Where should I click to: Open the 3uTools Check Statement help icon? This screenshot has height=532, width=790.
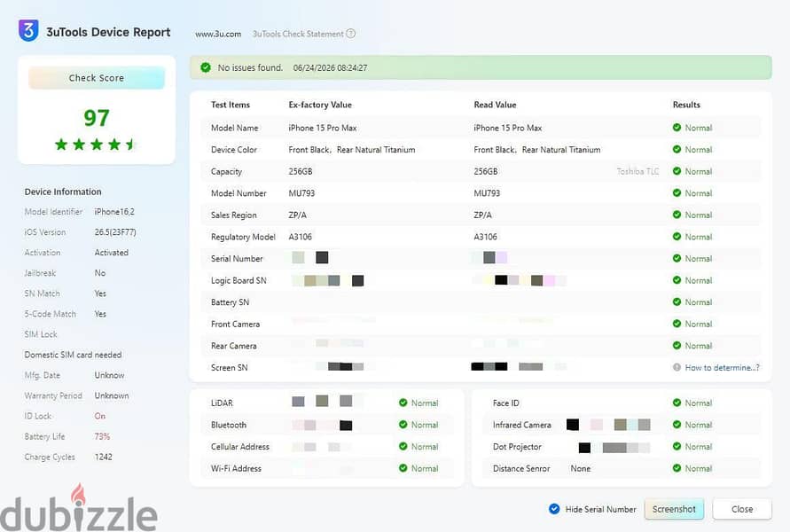pos(350,34)
